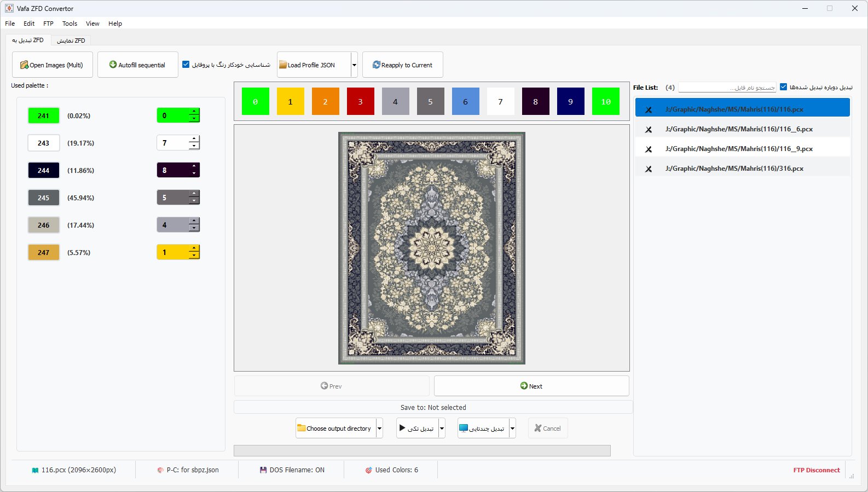Pick the blue color swatch numbered 6
This screenshot has height=492, width=868.
click(x=466, y=101)
